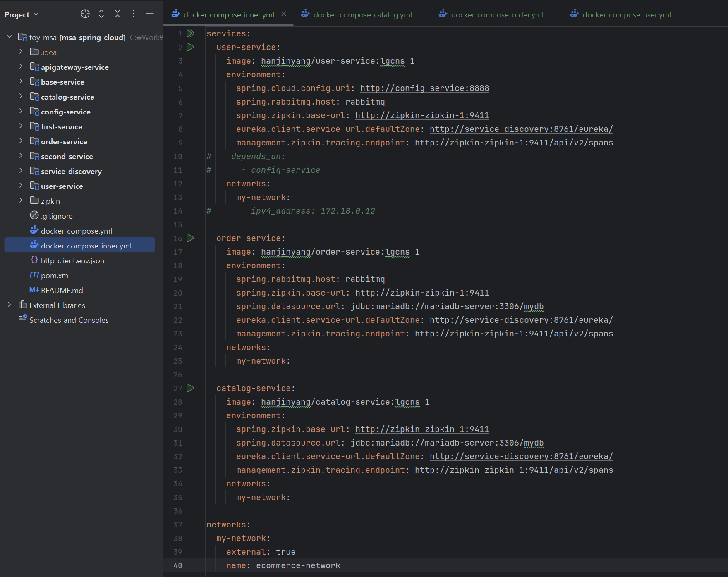The image size is (728, 577).
Task: Switch to docker-compose-catalog.yml tab
Action: point(362,15)
